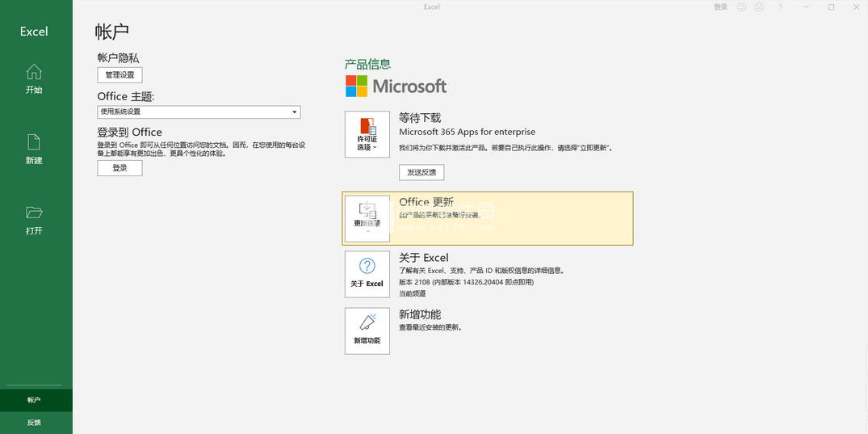Image resolution: width=868 pixels, height=434 pixels.
Task: Click the smiley face feedback icon
Action: pyautogui.click(x=742, y=7)
